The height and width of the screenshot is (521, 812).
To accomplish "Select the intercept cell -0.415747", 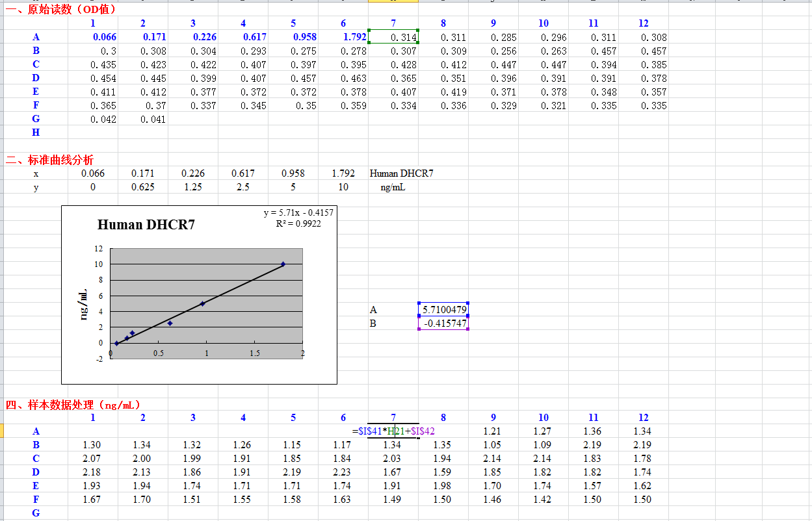I will [x=443, y=323].
